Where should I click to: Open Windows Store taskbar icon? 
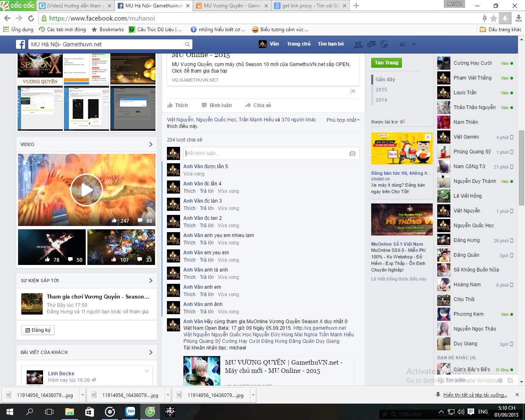coord(89,412)
